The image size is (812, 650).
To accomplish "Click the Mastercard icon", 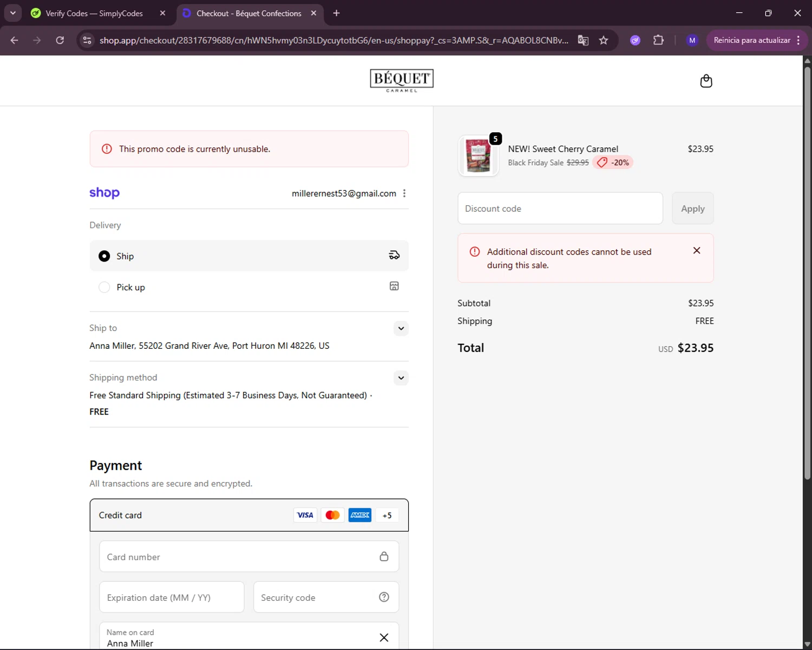I will (332, 515).
